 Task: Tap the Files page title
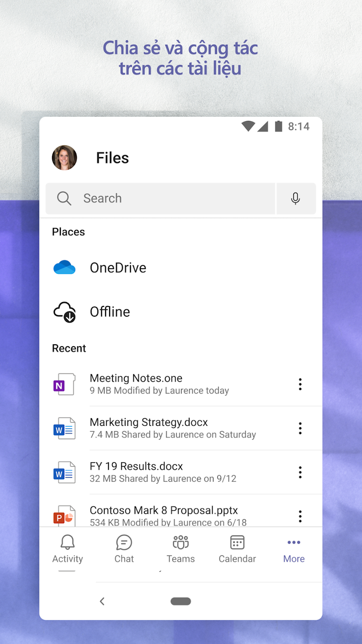click(113, 158)
